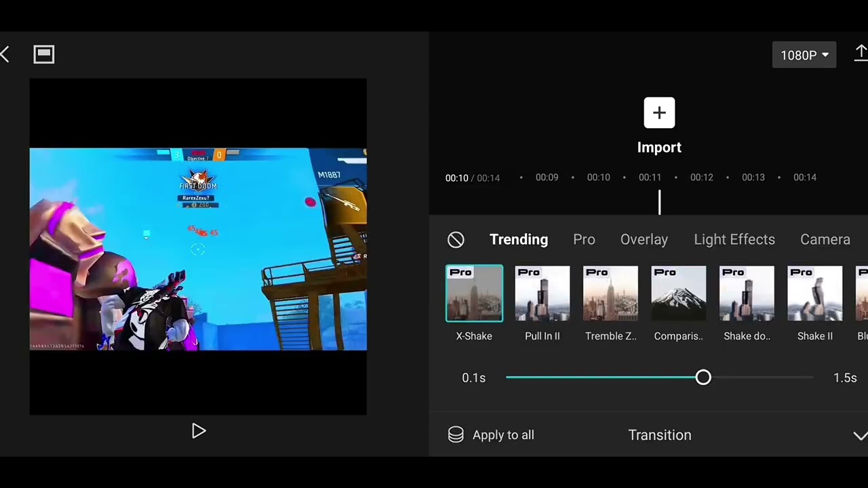Click the 00:09 timeline mark
Viewport: 868px width, 488px height.
click(547, 178)
